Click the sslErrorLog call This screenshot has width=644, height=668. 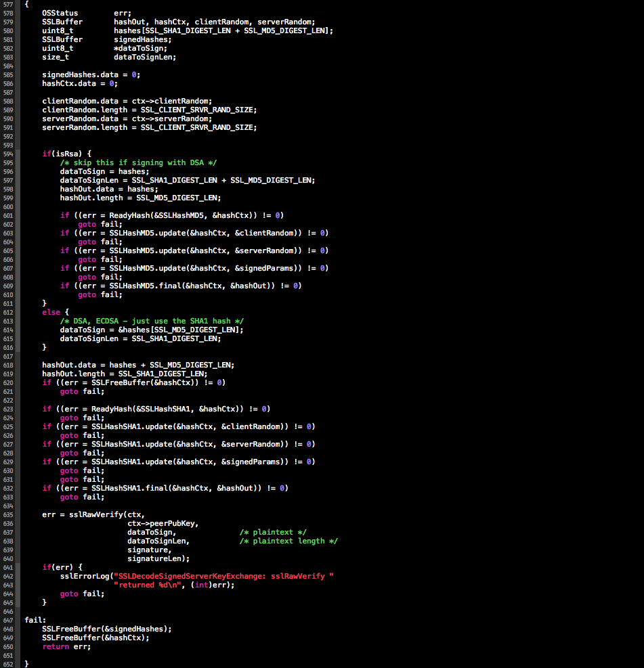[85, 576]
